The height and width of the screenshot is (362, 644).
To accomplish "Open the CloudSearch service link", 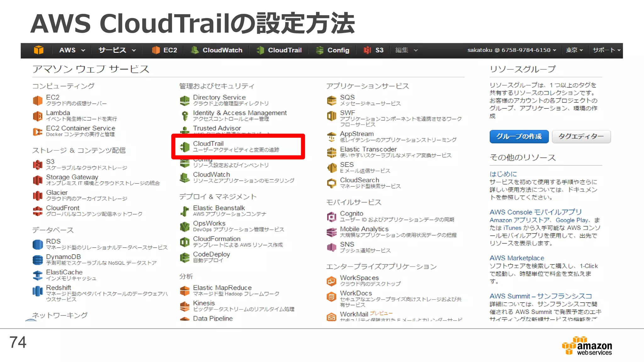I will [x=359, y=180].
